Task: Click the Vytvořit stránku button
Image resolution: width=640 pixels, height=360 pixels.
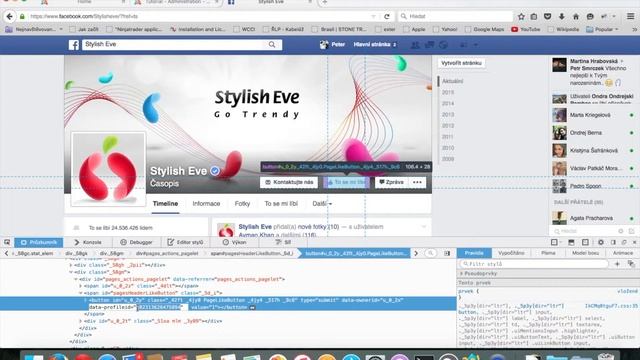Action: (x=461, y=63)
